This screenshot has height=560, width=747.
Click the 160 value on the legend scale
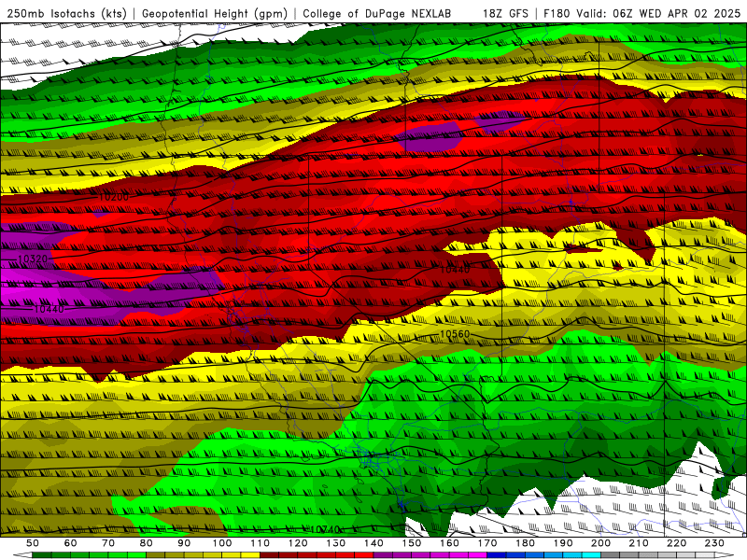[449, 543]
